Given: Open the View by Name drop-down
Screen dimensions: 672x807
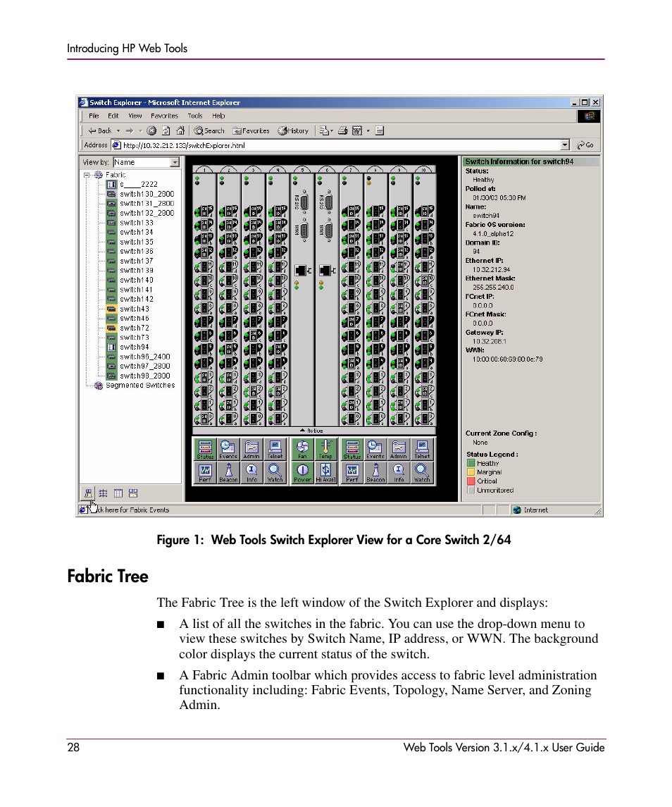Looking at the screenshot, I should (175, 162).
